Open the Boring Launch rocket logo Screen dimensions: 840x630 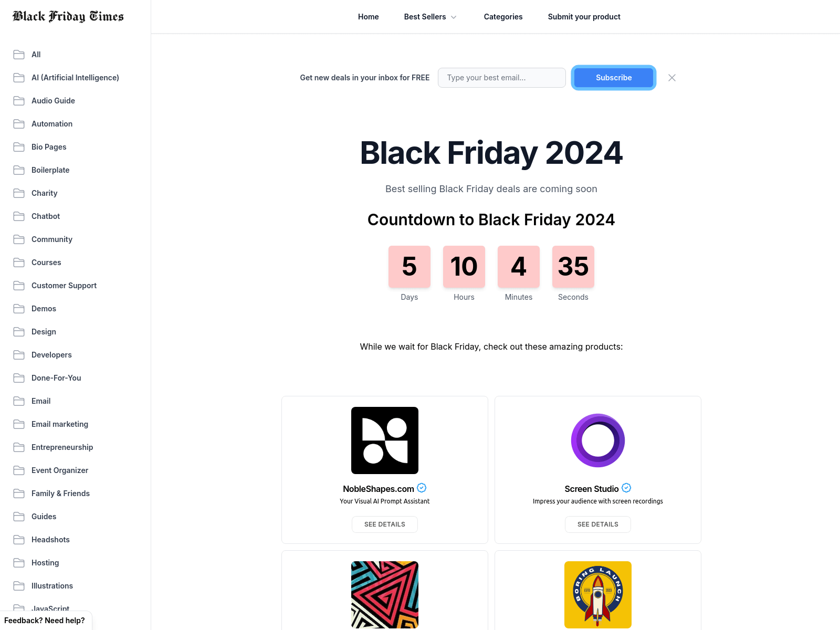pyautogui.click(x=597, y=594)
